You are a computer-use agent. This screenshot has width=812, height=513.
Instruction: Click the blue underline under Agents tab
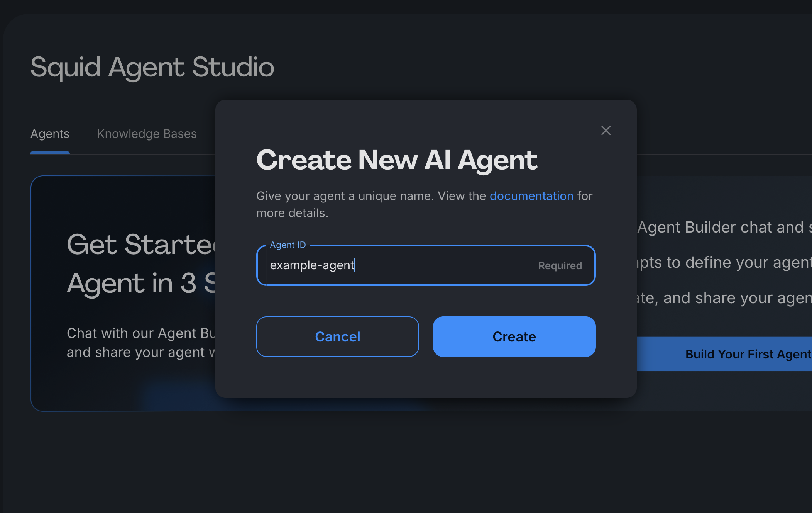tap(50, 154)
